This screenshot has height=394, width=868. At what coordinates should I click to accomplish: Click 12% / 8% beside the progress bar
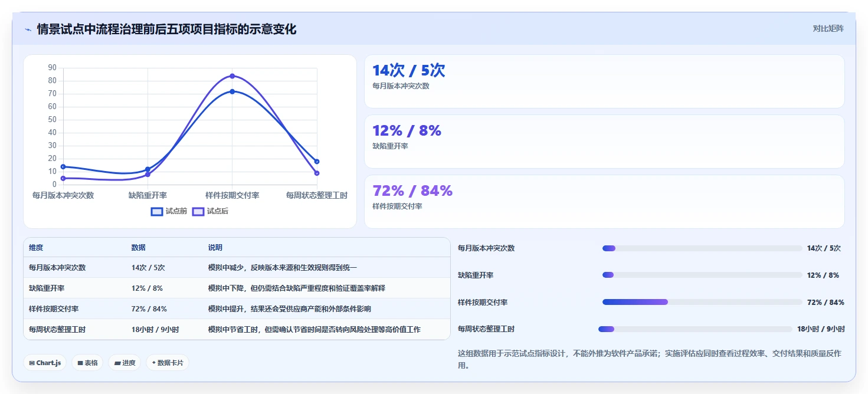coord(823,275)
